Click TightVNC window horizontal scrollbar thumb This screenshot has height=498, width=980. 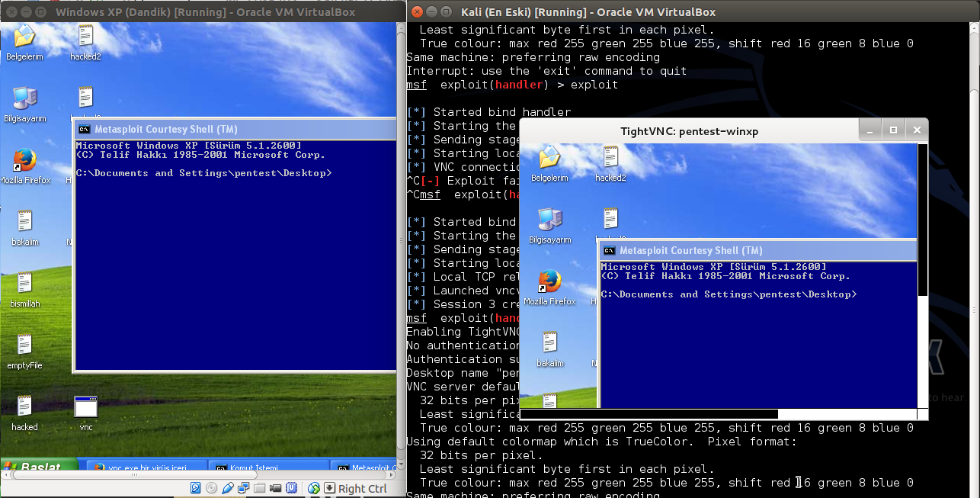tap(649, 415)
